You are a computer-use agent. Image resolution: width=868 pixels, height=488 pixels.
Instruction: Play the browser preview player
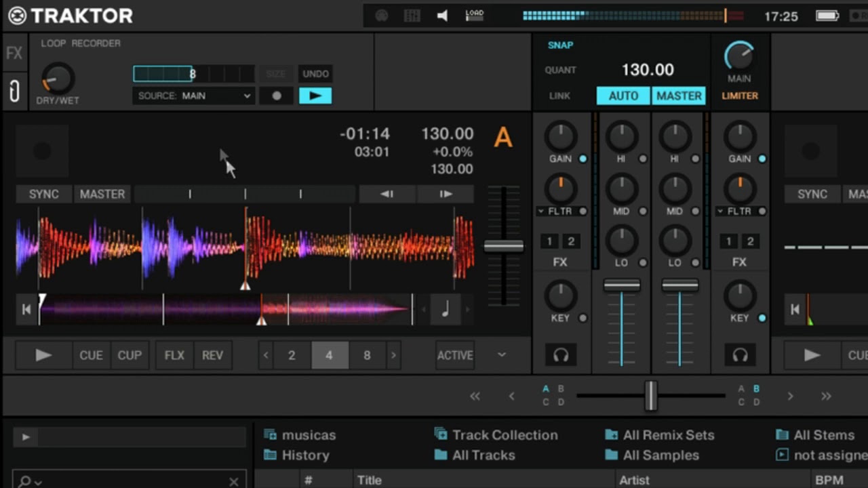pyautogui.click(x=26, y=437)
